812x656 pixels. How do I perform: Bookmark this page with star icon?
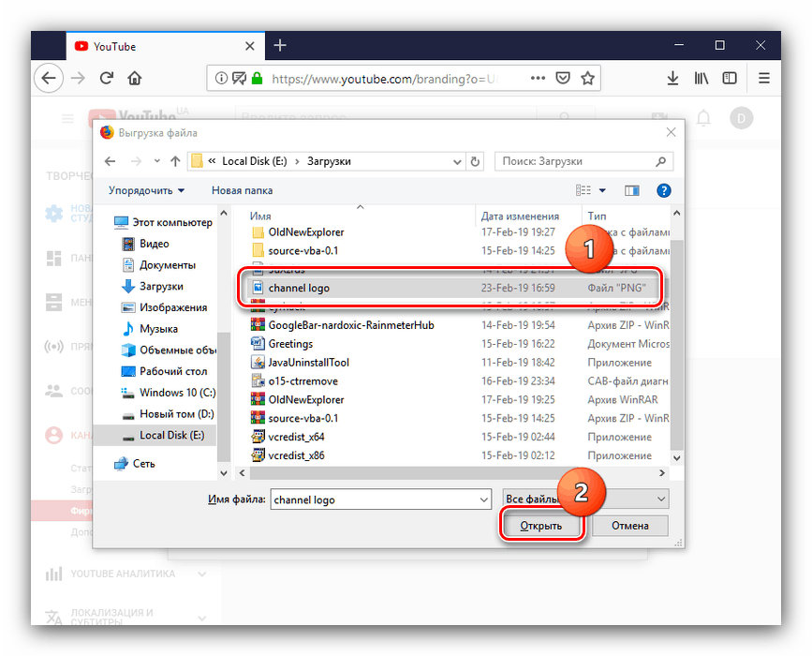(588, 78)
